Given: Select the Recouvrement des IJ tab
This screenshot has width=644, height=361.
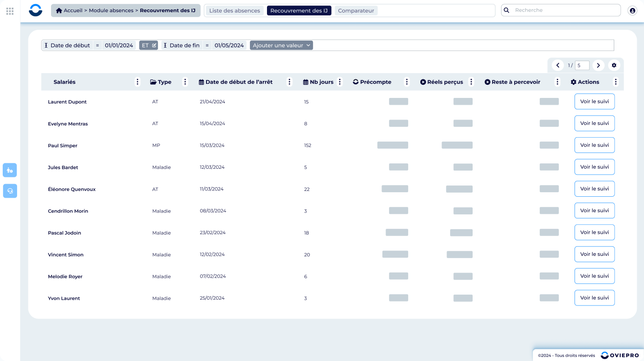Looking at the screenshot, I should pos(299,10).
